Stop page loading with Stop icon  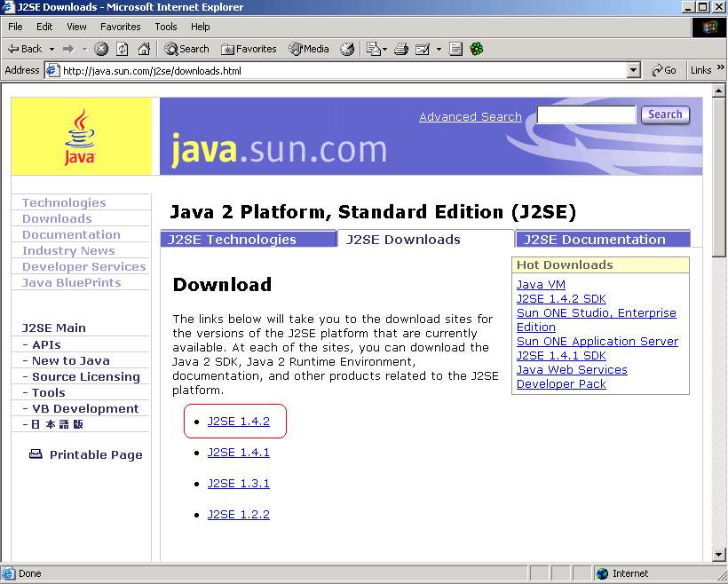pyautogui.click(x=101, y=49)
